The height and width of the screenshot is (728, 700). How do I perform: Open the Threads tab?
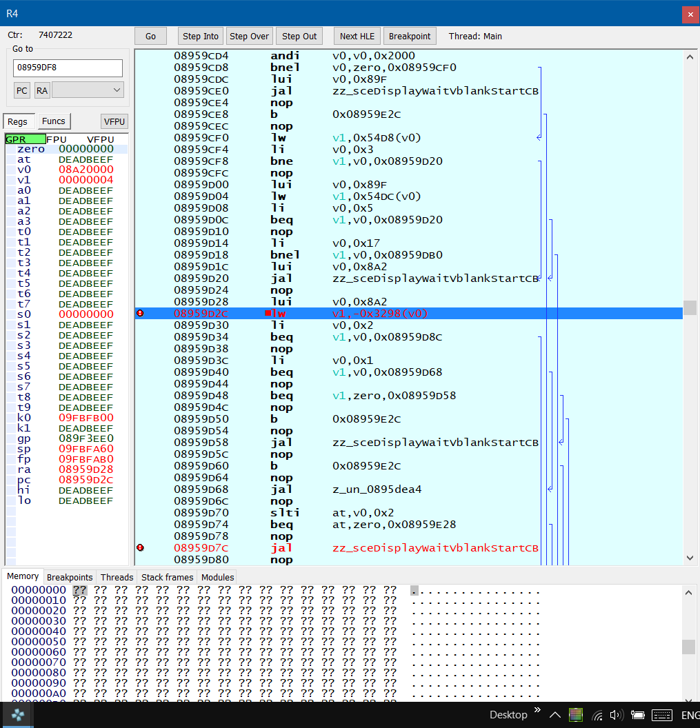click(117, 577)
